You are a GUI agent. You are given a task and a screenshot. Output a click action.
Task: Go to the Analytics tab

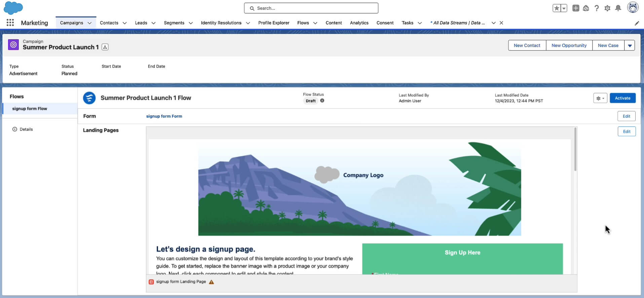(359, 23)
